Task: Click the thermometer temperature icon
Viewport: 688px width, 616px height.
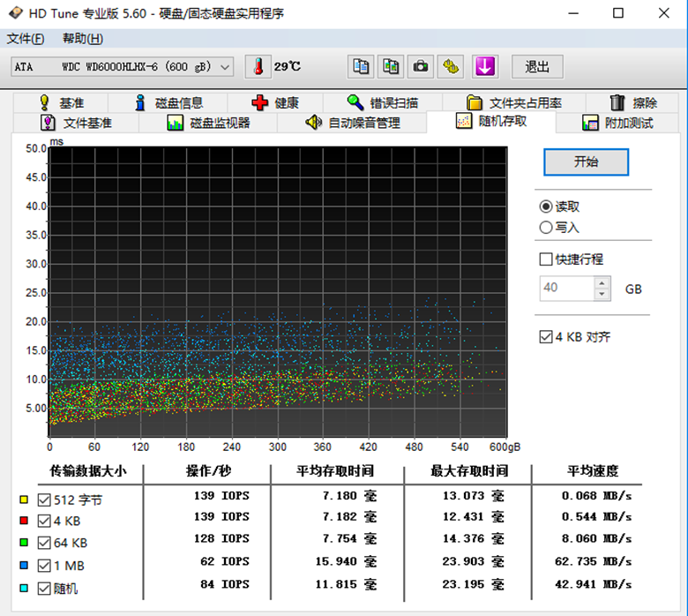Action: (258, 67)
